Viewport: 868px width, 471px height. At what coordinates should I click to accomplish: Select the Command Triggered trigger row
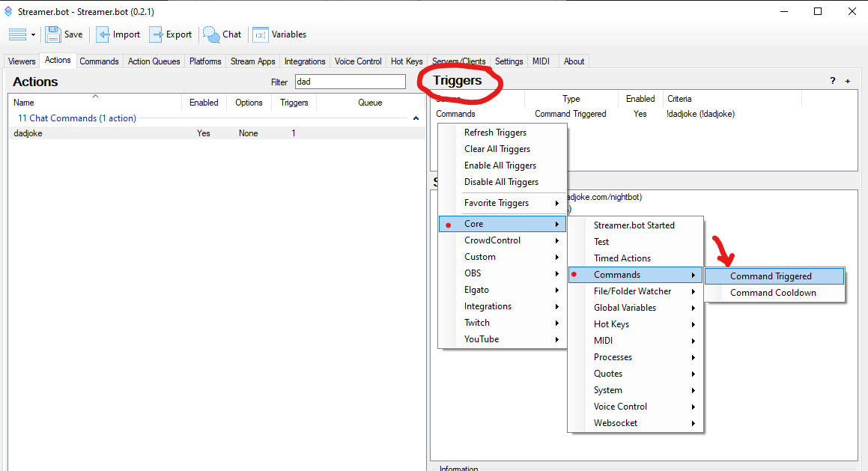coord(644,114)
